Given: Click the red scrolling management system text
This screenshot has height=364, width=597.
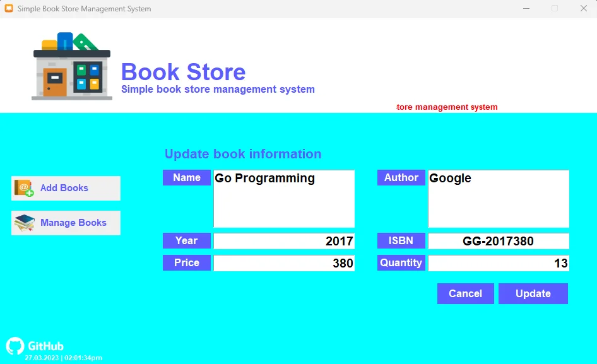Looking at the screenshot, I should [x=447, y=107].
